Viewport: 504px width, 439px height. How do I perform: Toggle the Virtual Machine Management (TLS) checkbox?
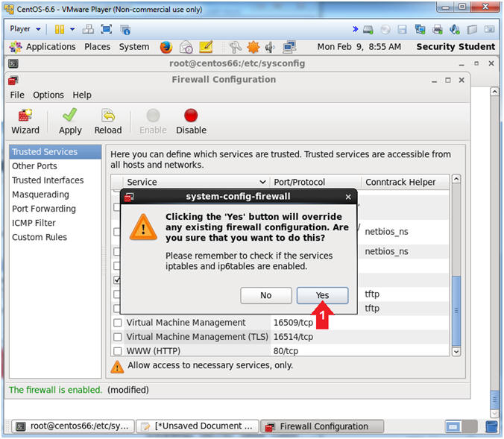pos(118,337)
